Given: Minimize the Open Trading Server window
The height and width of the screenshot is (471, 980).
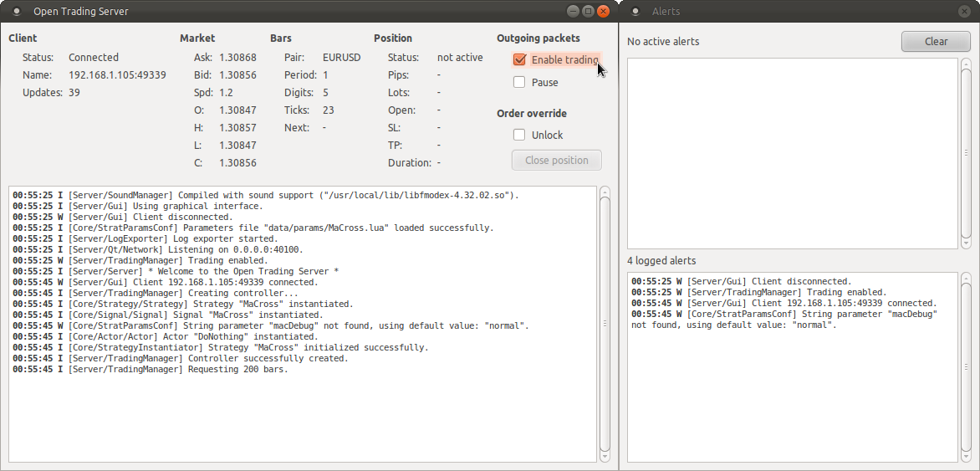Looking at the screenshot, I should tap(573, 11).
